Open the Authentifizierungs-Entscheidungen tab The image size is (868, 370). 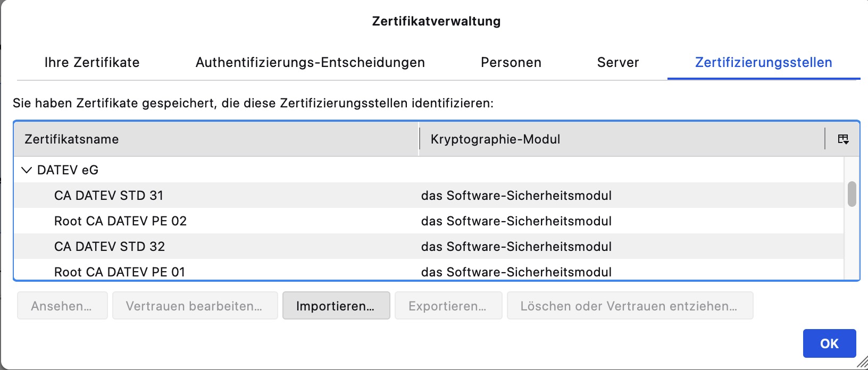point(310,63)
